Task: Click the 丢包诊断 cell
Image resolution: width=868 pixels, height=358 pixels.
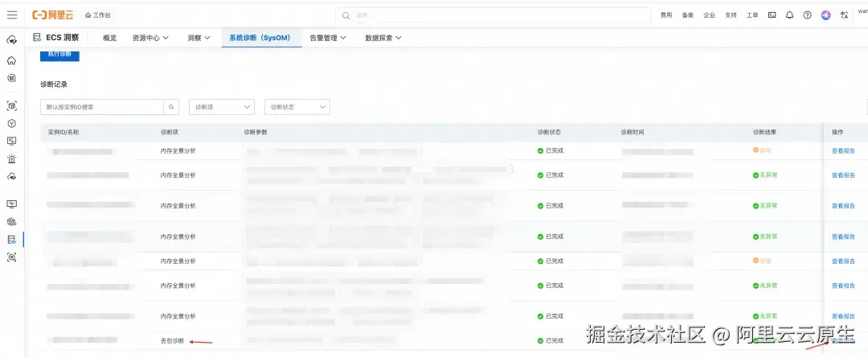Action: 172,341
